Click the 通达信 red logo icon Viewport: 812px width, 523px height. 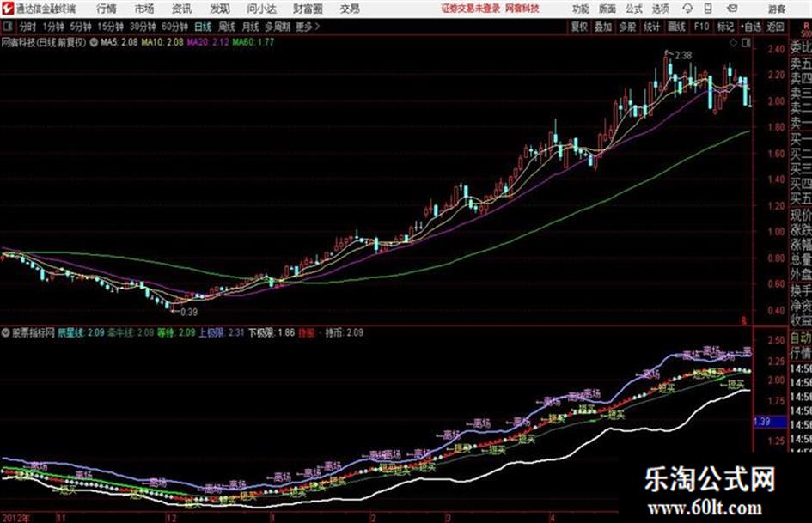(x=8, y=9)
